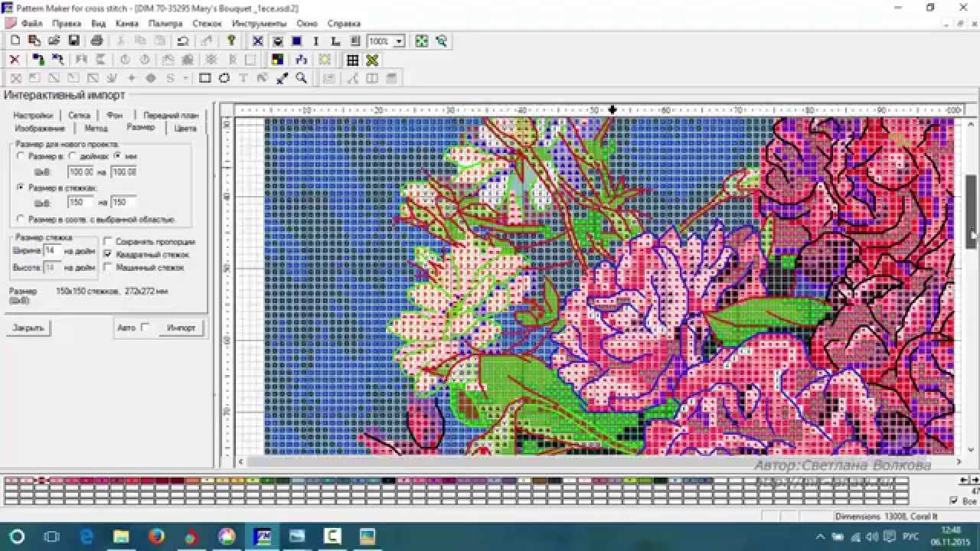The height and width of the screenshot is (551, 980).
Task: Open Pattern Maker from the taskbar
Action: click(x=263, y=536)
